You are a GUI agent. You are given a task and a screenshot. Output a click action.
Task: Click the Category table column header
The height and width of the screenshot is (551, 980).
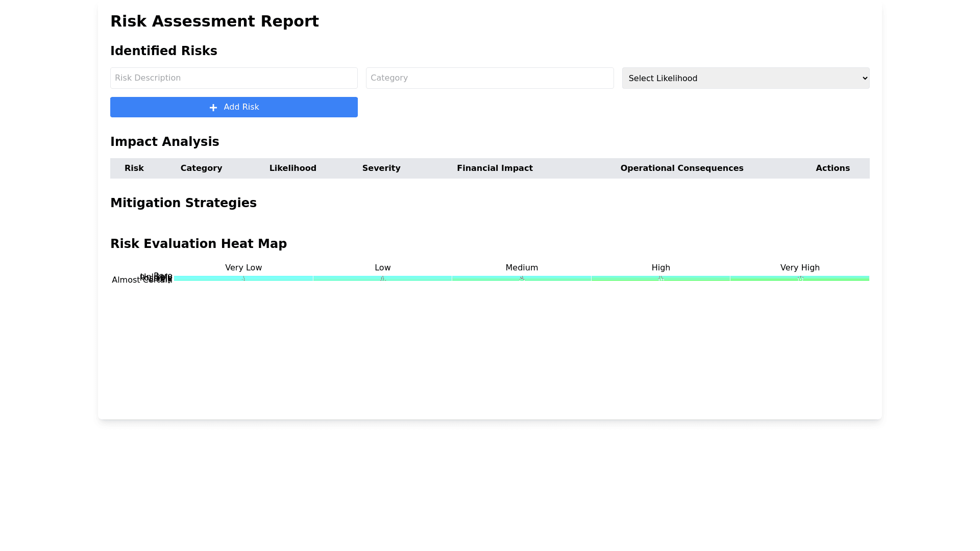click(201, 168)
